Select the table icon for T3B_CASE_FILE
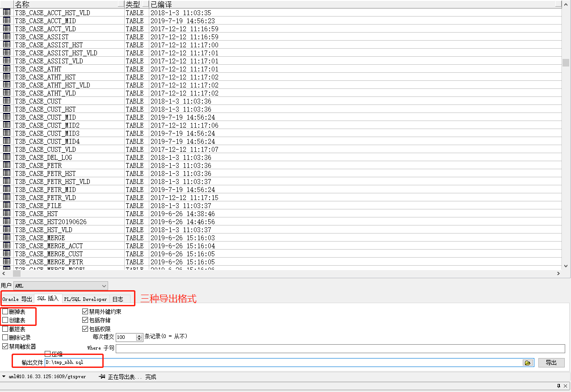Screen dimensions: 571x392 tap(7, 205)
